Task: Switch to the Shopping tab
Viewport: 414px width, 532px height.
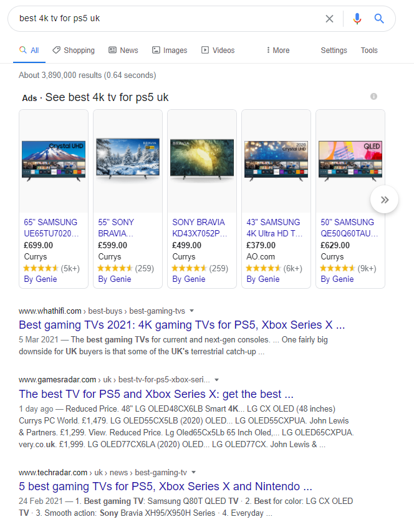Action: pyautogui.click(x=74, y=51)
